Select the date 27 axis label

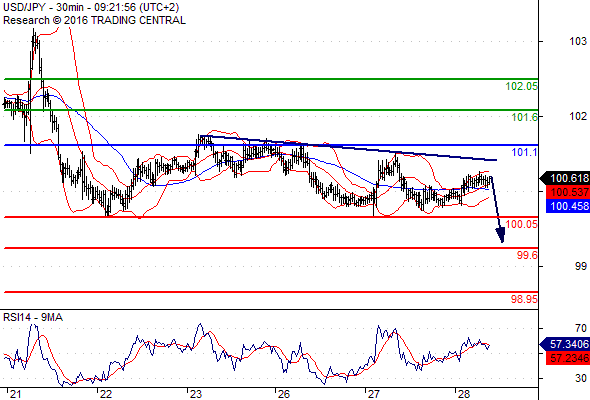point(374,394)
